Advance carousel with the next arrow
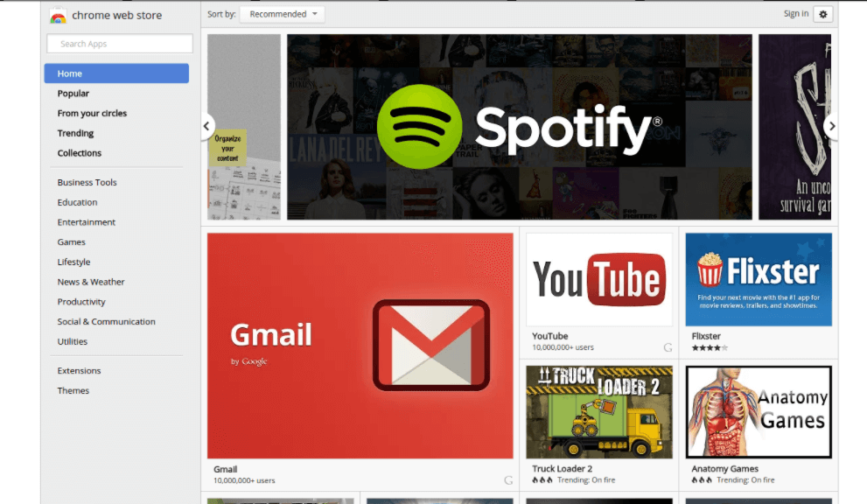This screenshot has width=867, height=504. (831, 126)
